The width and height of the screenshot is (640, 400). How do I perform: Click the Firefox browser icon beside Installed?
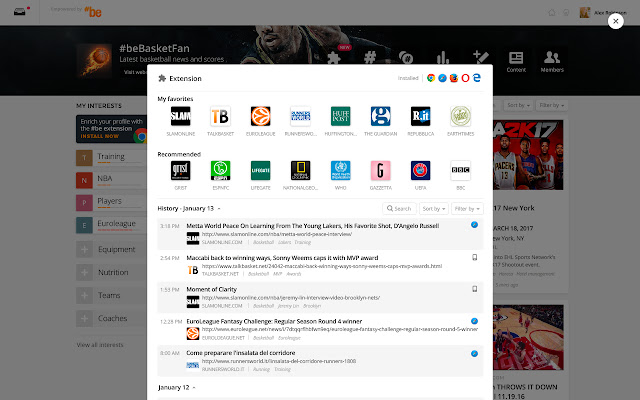coord(454,78)
